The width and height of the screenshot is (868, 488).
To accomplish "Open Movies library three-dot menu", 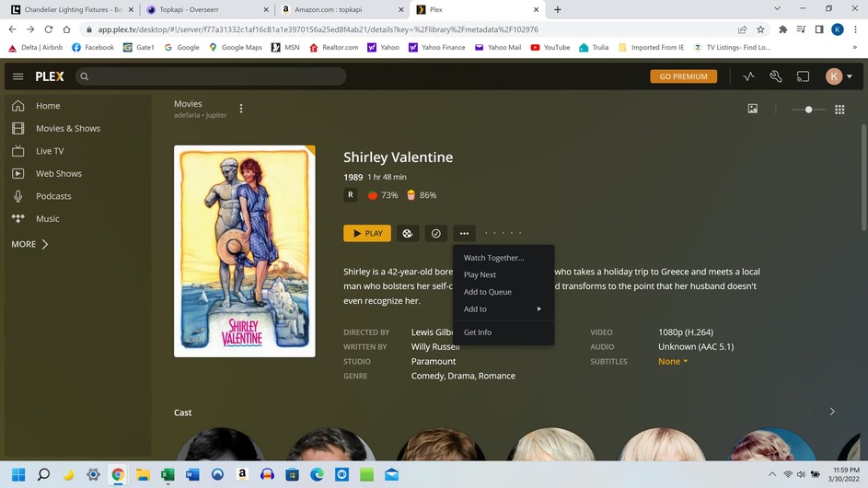I will click(241, 109).
